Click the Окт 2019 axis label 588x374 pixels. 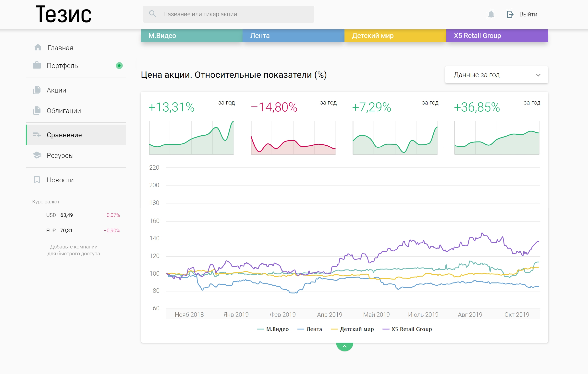[517, 315]
